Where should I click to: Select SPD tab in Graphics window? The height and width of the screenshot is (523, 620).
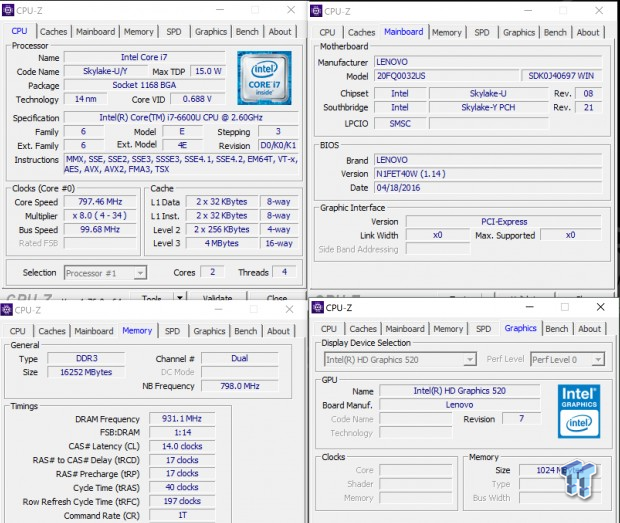pyautogui.click(x=484, y=329)
